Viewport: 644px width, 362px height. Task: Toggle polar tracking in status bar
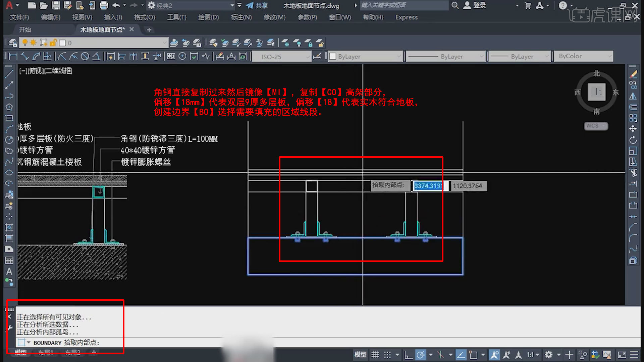point(420,355)
